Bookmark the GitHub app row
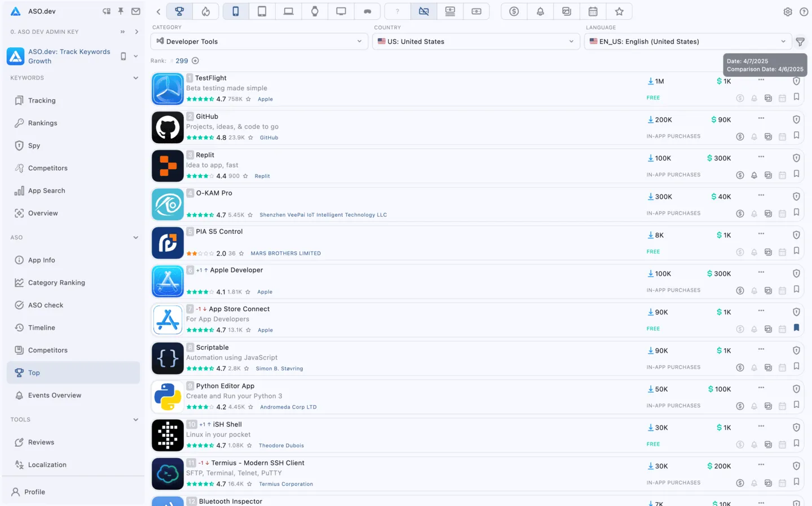The image size is (812, 506). [796, 135]
